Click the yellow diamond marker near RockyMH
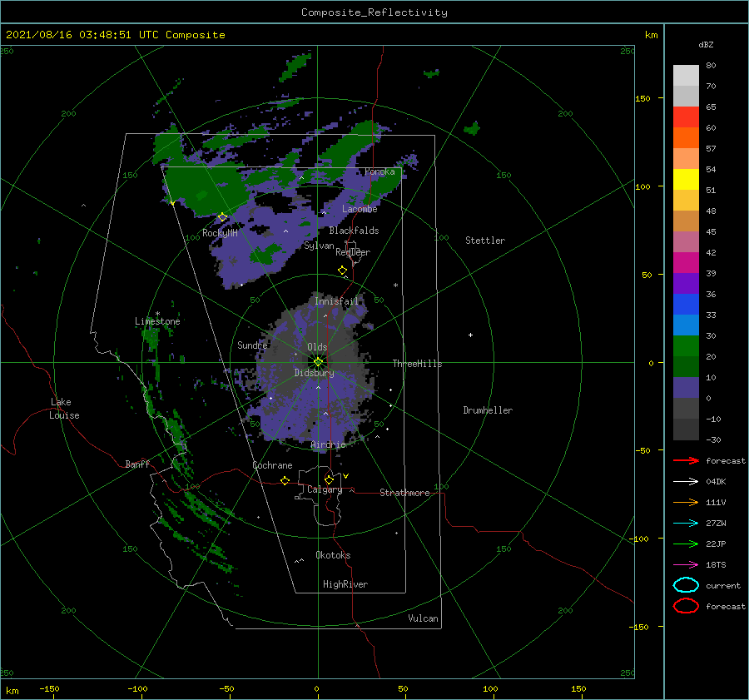 222,217
